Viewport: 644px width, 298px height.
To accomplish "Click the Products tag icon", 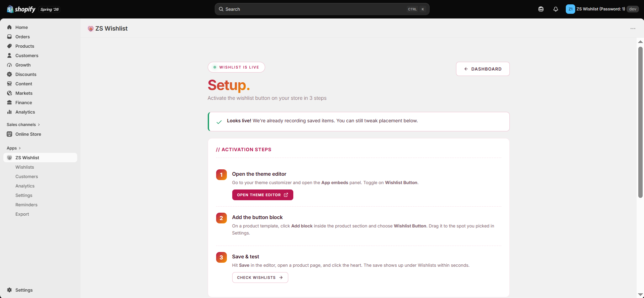I will (9, 46).
